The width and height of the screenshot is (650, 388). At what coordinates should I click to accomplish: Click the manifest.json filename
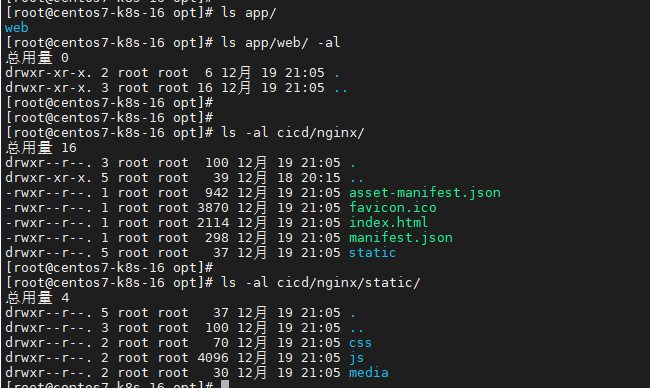tap(400, 238)
